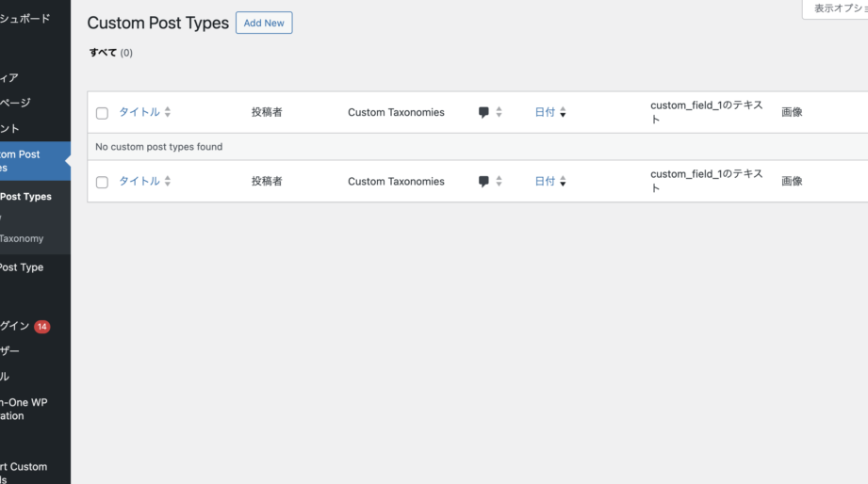Image resolution: width=868 pixels, height=484 pixels.
Task: Click sort arrows beside header comments icon
Action: (499, 112)
